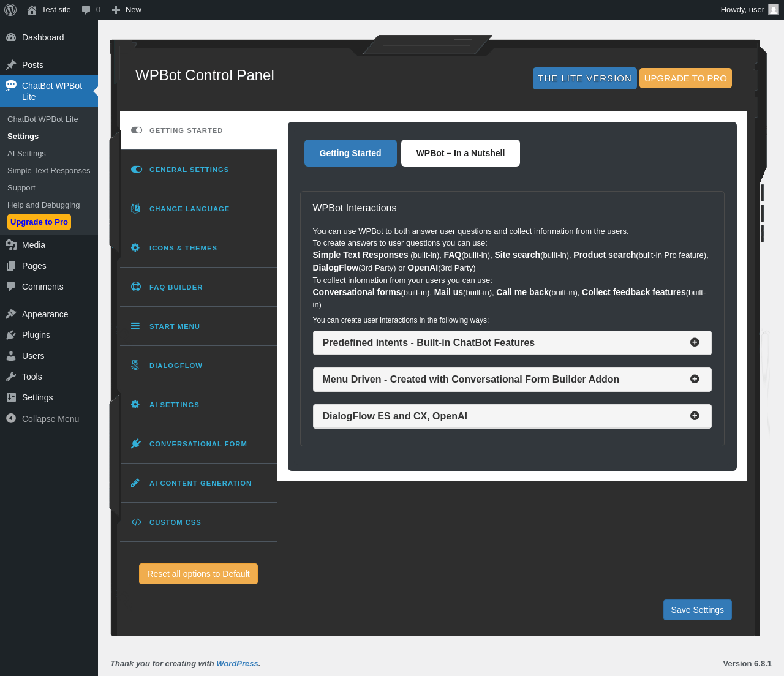
Task: Open the AI Settings submenu link
Action: [26, 154]
